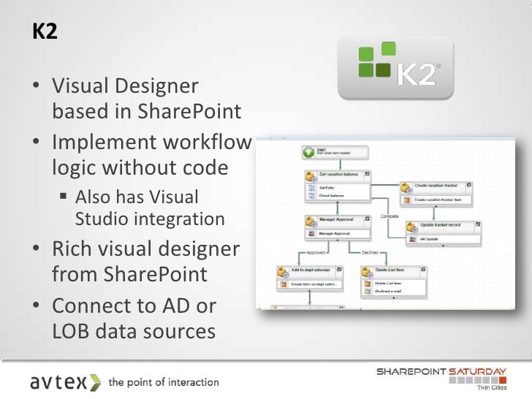The height and width of the screenshot is (399, 532).
Task: Click the Rich visual designer from SharePoint bullet
Action: click(146, 262)
